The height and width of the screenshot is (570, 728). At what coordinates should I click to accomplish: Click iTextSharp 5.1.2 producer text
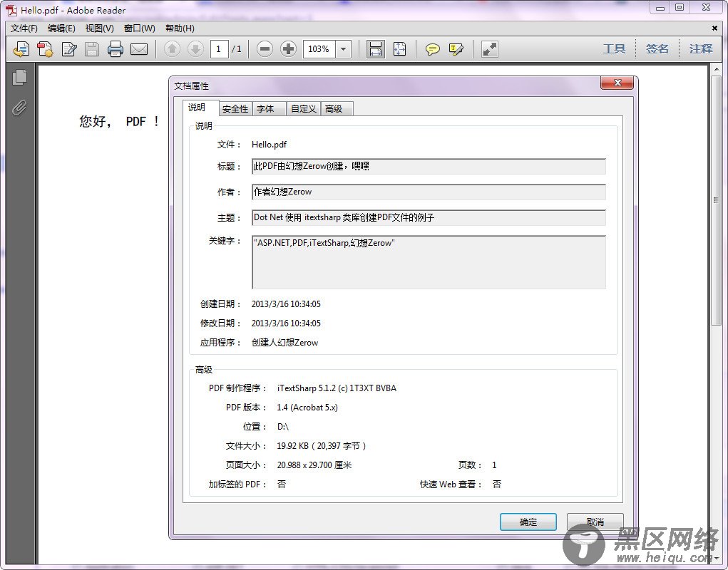point(337,388)
